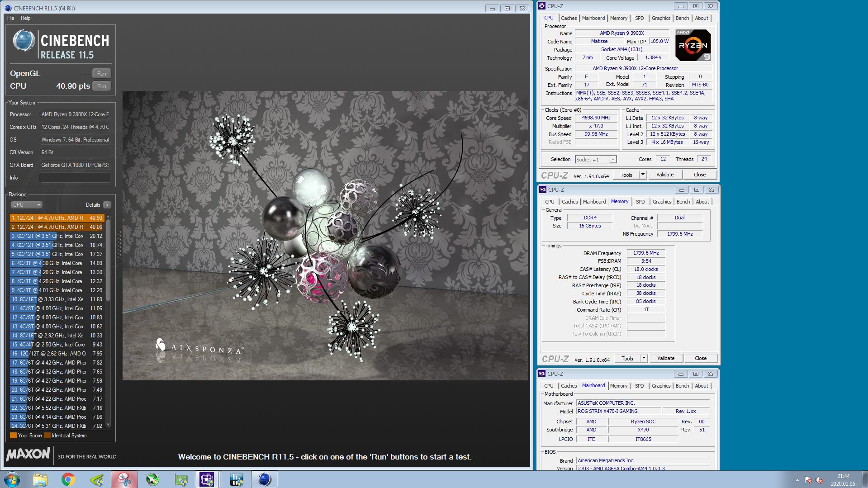Select ranking row 1 with score 40.90
868x488 pixels.
(x=57, y=218)
